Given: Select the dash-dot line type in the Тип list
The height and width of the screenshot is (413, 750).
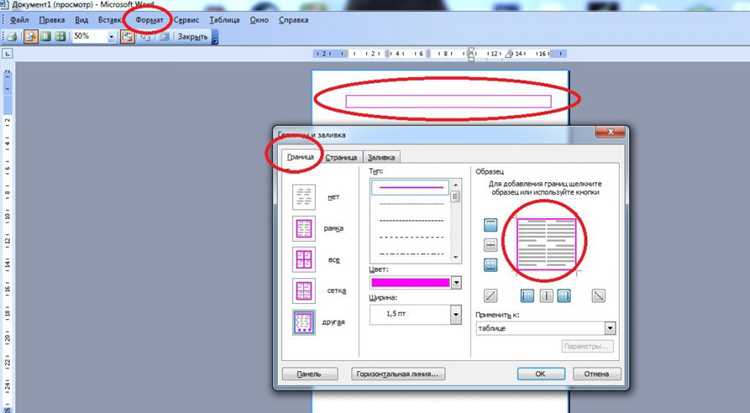Looking at the screenshot, I should (411, 254).
